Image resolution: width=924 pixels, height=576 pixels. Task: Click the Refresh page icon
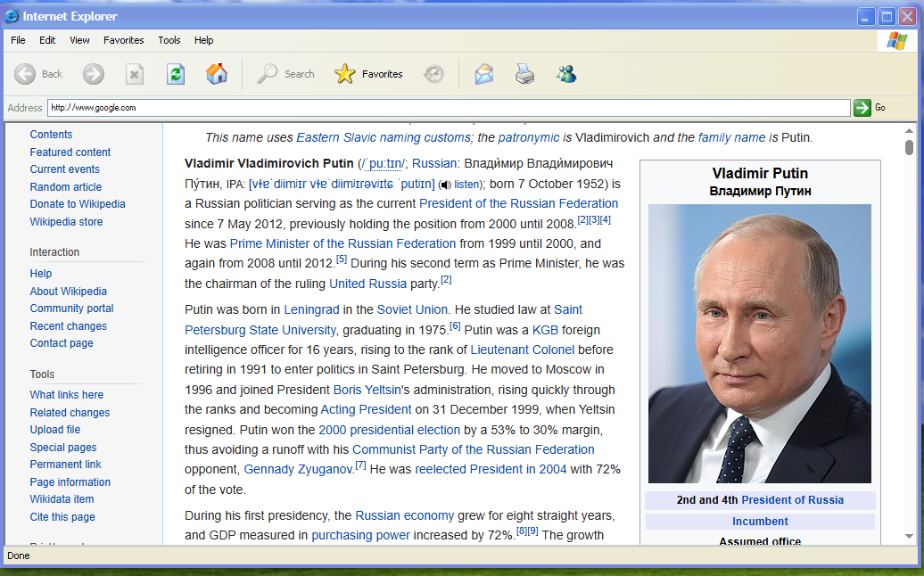[176, 74]
